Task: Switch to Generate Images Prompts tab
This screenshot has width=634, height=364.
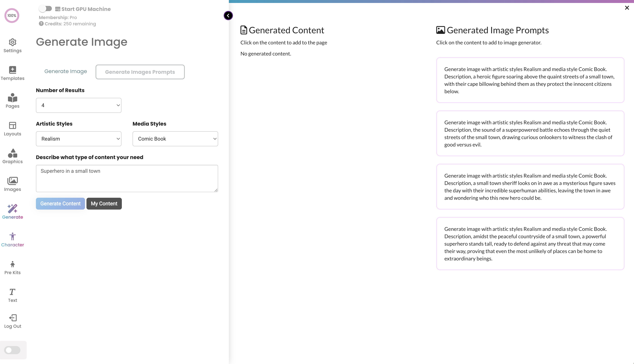Action: 140,72
